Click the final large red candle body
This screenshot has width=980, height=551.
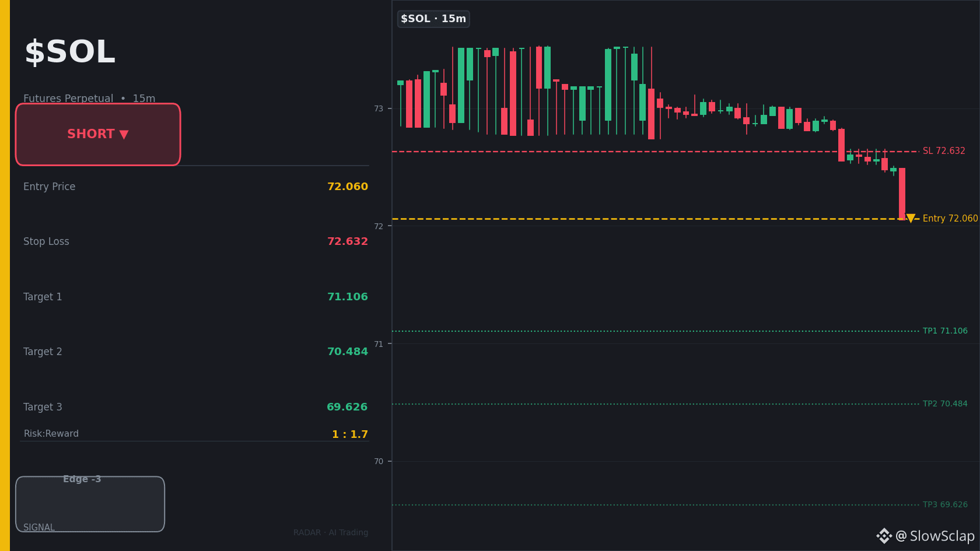pos(902,194)
